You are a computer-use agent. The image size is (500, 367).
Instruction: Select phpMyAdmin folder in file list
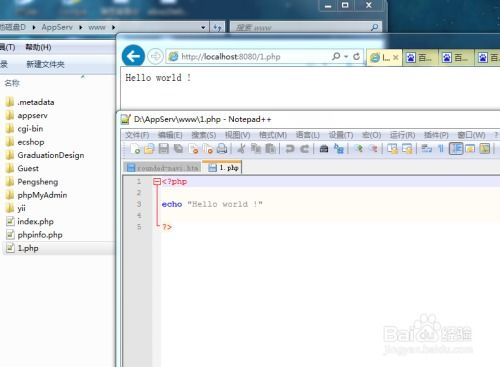[37, 195]
